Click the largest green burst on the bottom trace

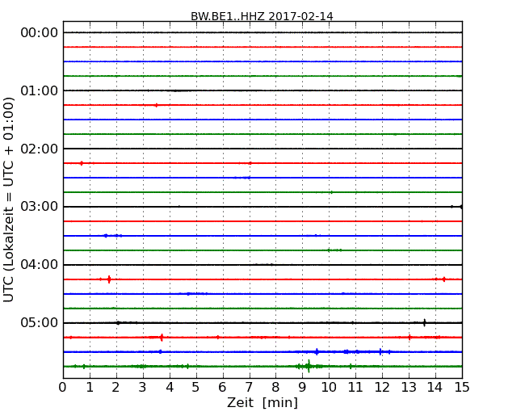pos(309,366)
